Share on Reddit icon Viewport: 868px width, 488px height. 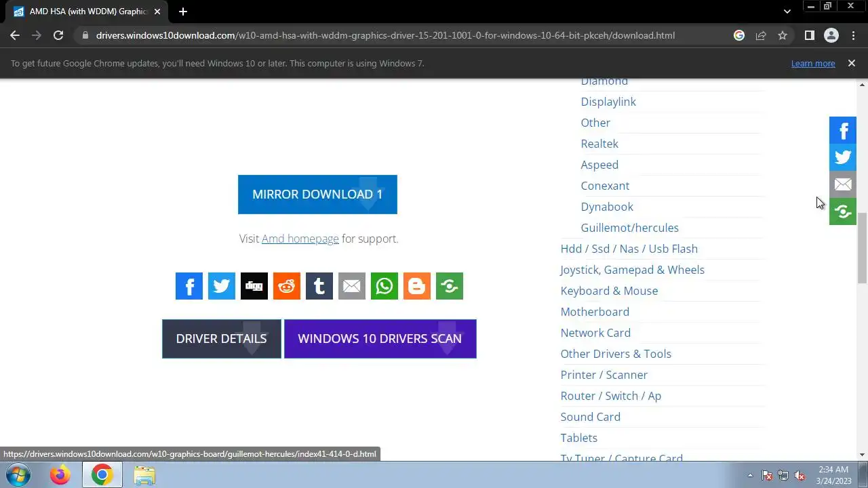pos(287,286)
